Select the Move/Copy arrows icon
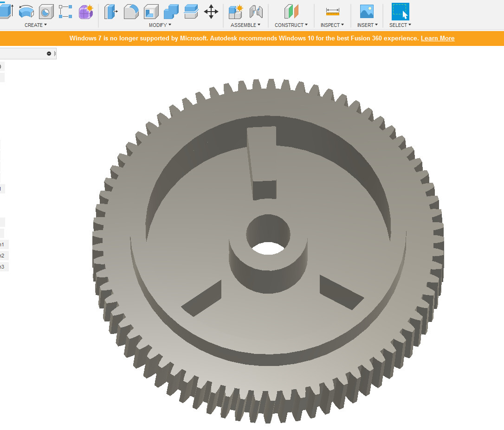The height and width of the screenshot is (430, 504). pyautogui.click(x=211, y=12)
